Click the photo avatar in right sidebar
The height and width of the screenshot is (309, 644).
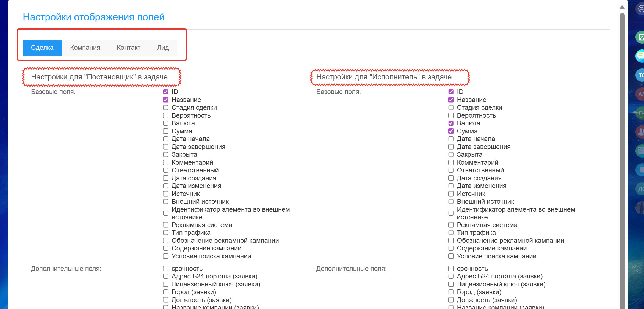click(641, 208)
